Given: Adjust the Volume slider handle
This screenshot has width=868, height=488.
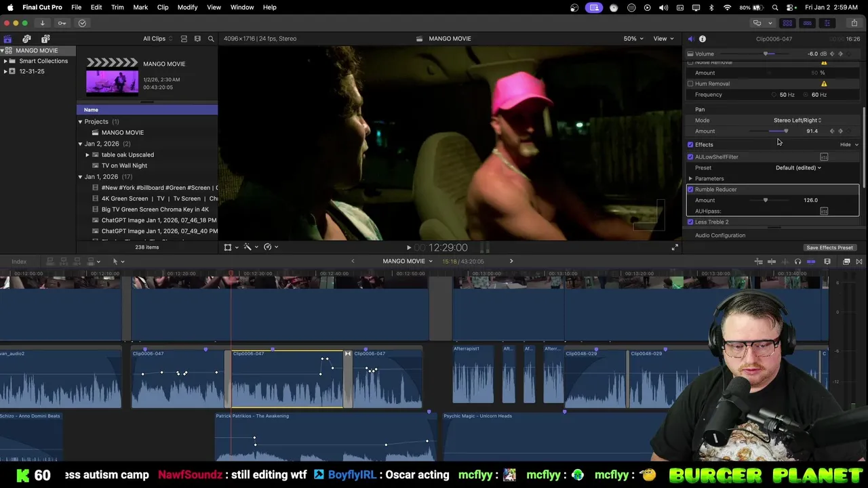Looking at the screenshot, I should [x=766, y=54].
